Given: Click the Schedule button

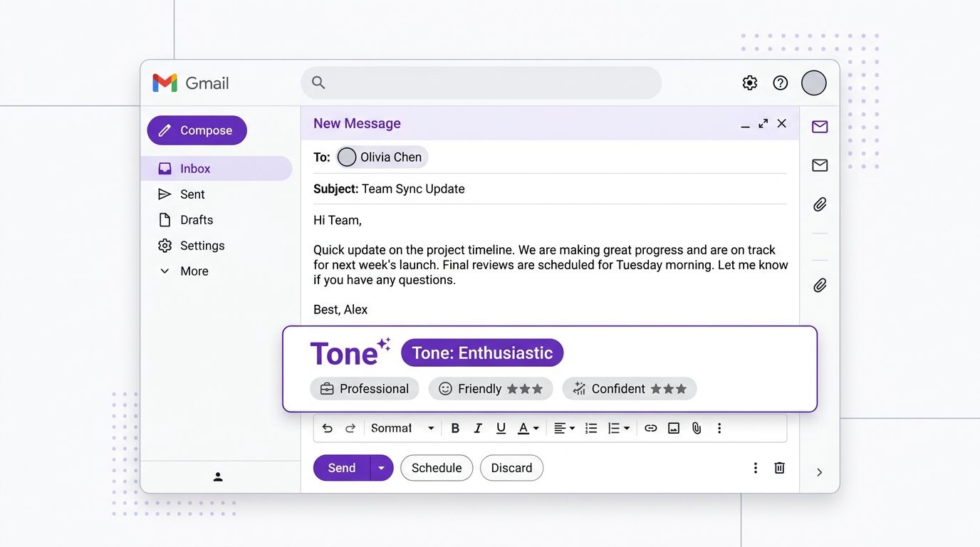Looking at the screenshot, I should (x=437, y=468).
